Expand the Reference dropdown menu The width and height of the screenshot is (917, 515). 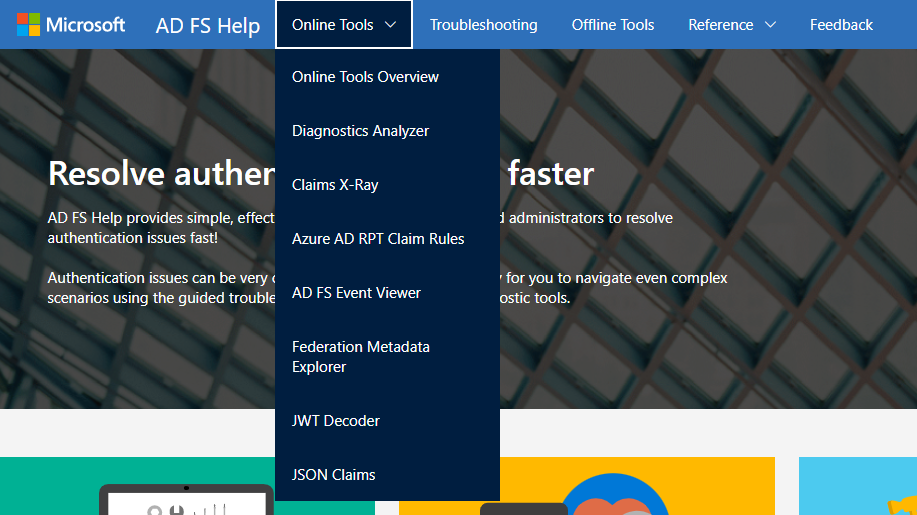click(x=731, y=25)
